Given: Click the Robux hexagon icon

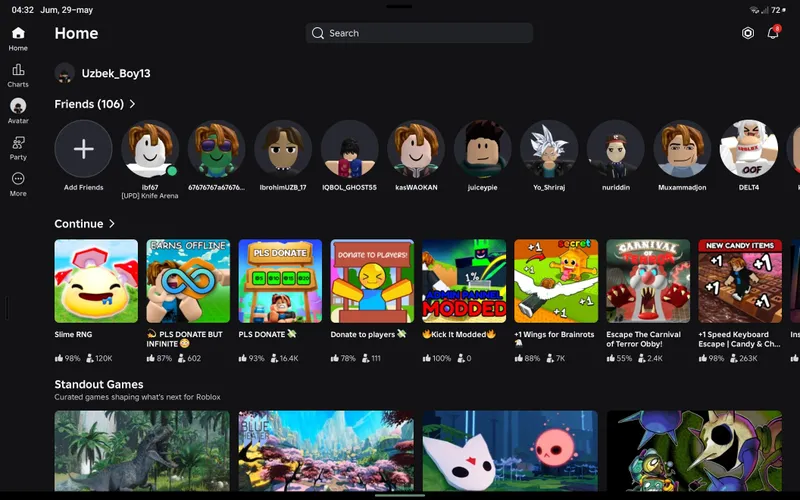Looking at the screenshot, I should tap(747, 33).
